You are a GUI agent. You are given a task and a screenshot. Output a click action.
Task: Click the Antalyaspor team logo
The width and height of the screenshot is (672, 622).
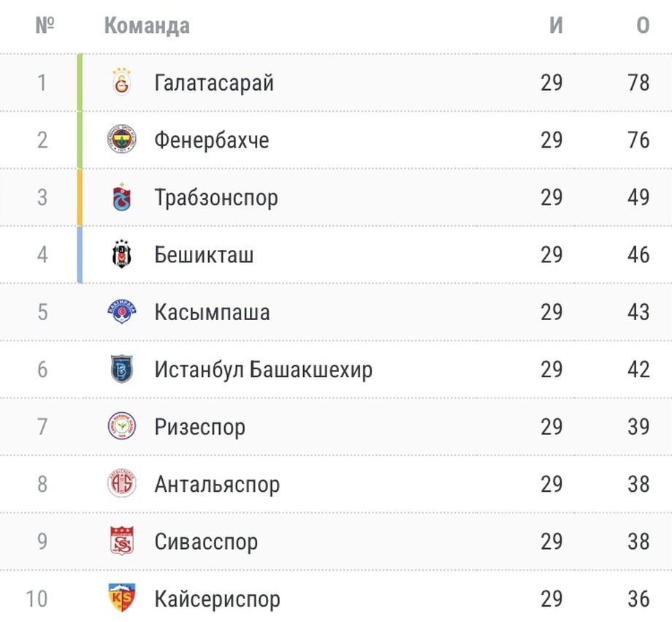pos(121,484)
